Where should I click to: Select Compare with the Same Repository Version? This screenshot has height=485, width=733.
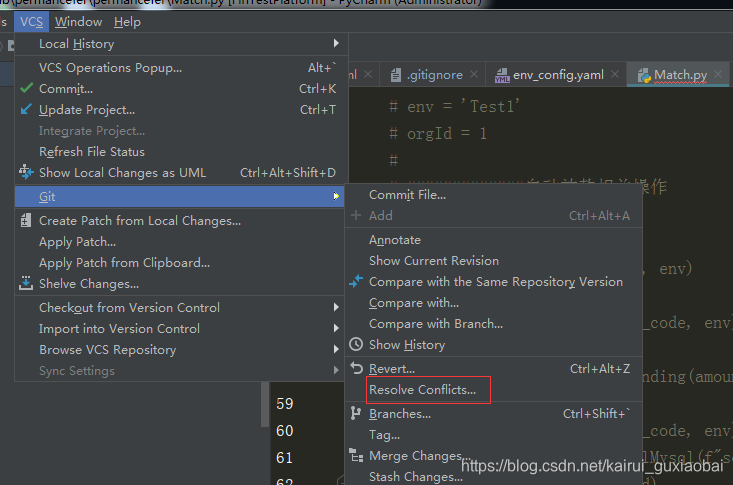point(494,282)
